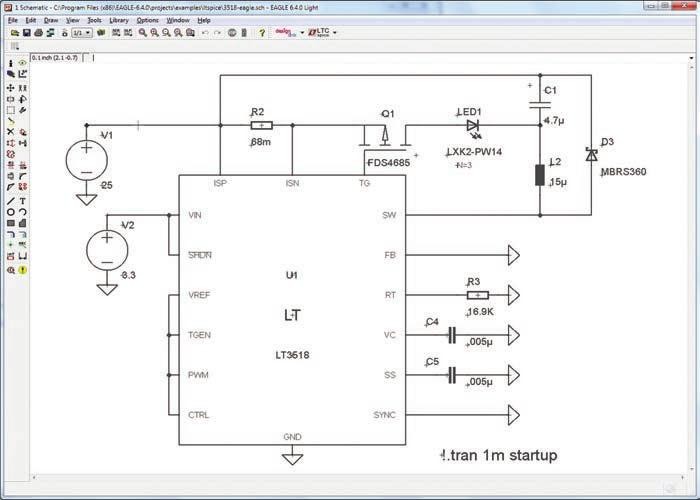Select the Polygon drawing tool

pos(22,223)
